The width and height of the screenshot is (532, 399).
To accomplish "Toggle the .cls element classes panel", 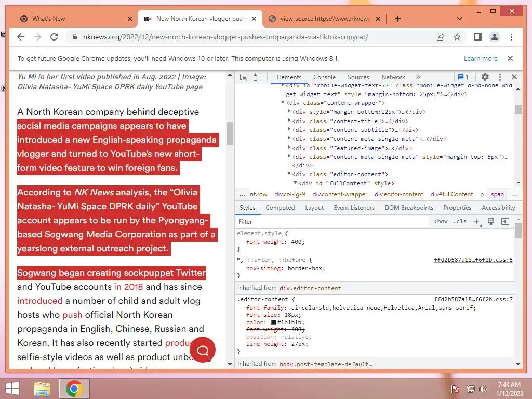I will pos(460,222).
